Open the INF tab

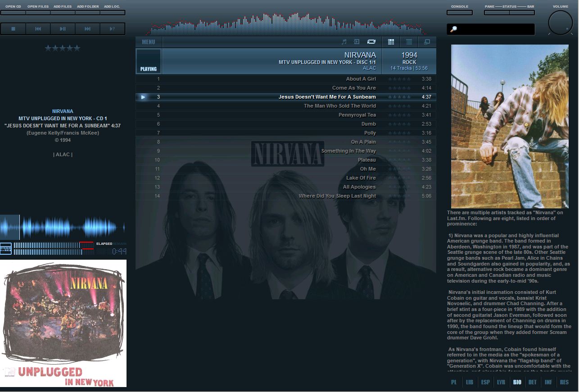coord(548,382)
